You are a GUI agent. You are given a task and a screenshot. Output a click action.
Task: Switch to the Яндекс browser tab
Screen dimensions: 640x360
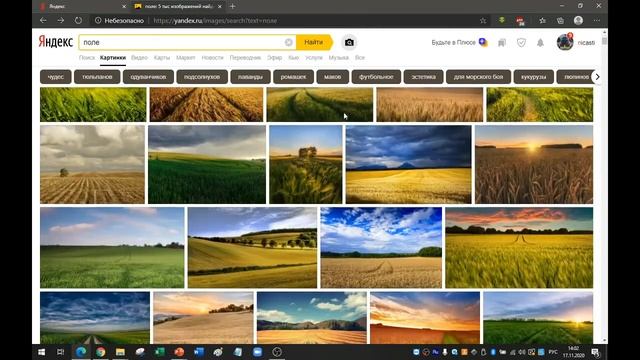(x=82, y=6)
